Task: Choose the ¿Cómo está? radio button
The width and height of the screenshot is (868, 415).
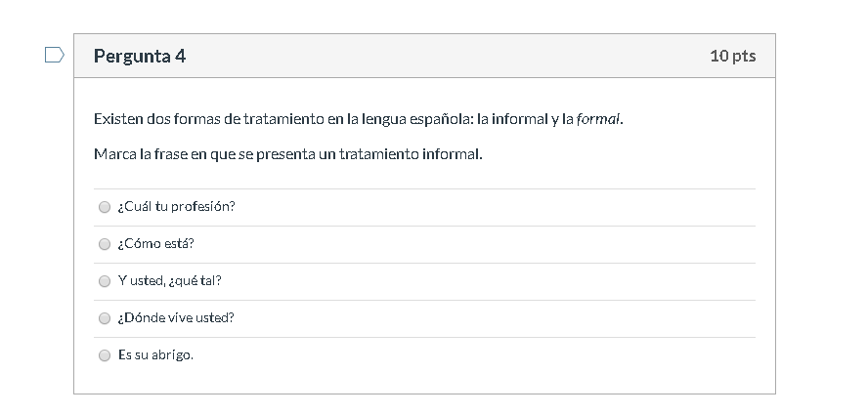Action: (x=105, y=244)
